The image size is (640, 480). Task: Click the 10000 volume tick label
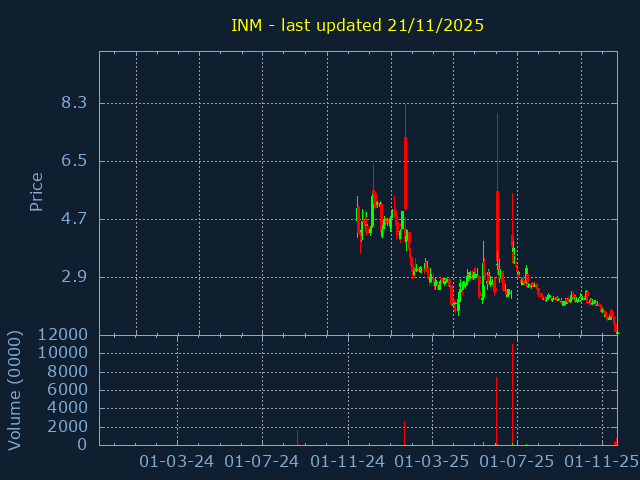62,353
